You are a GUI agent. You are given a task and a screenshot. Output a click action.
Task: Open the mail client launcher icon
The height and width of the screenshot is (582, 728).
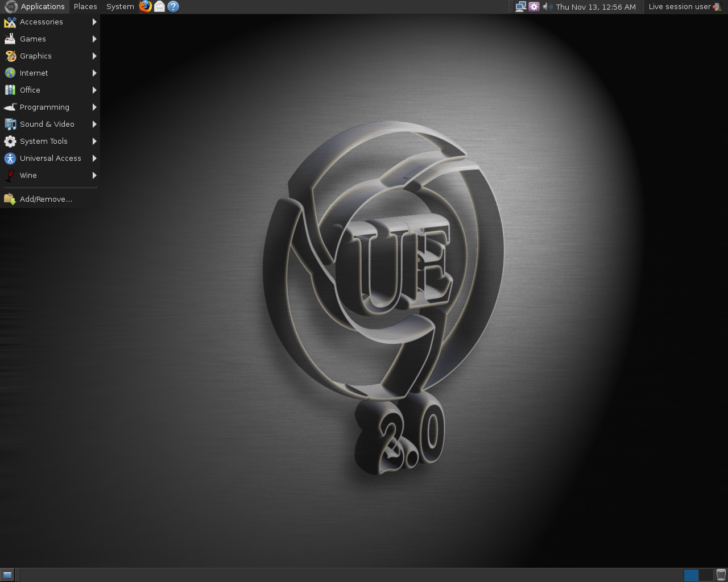159,7
